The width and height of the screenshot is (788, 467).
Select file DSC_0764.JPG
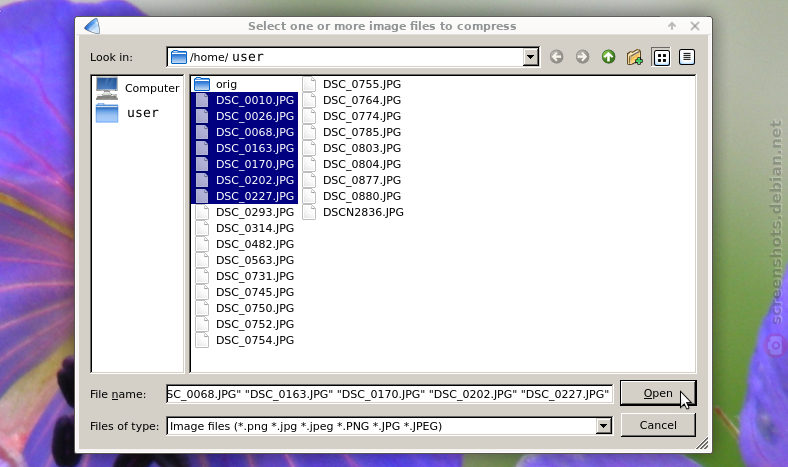click(x=352, y=100)
